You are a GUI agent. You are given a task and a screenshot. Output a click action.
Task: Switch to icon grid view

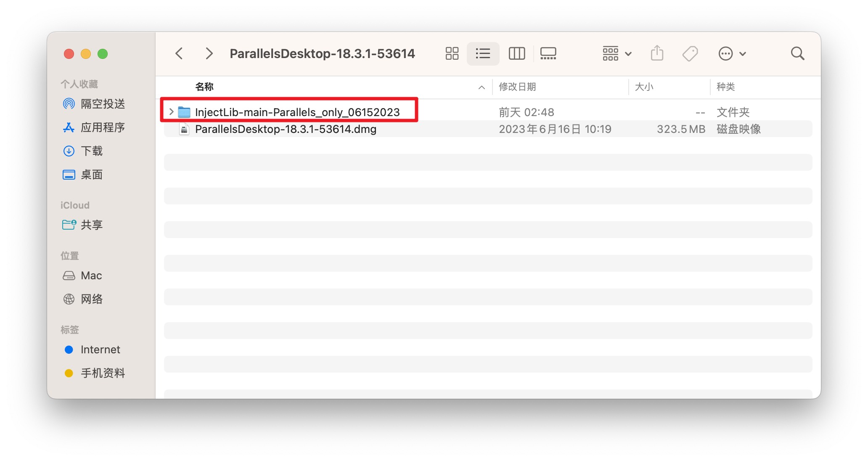[452, 53]
